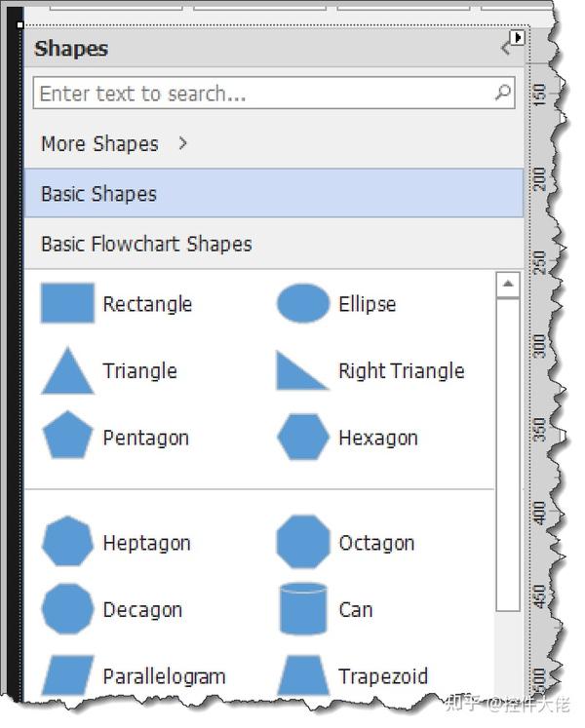Viewport: 585px width, 728px height.
Task: Choose the Octagon shape icon
Action: (303, 543)
